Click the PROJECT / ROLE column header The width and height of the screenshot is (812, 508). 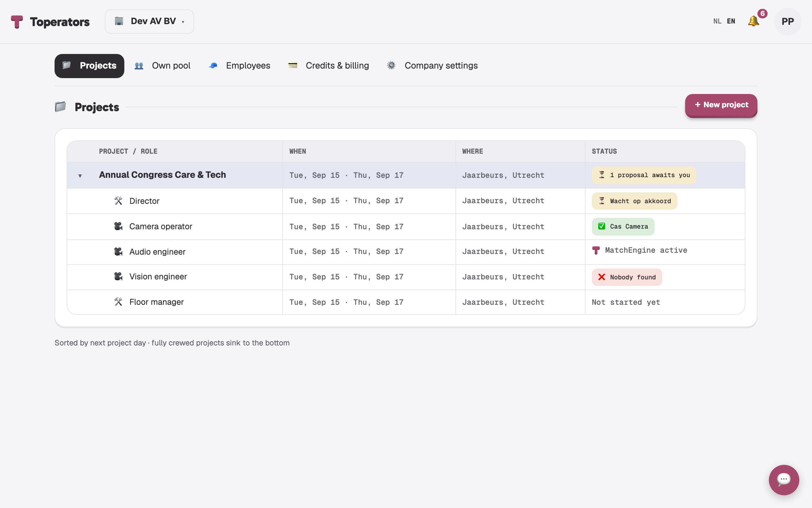pyautogui.click(x=128, y=151)
